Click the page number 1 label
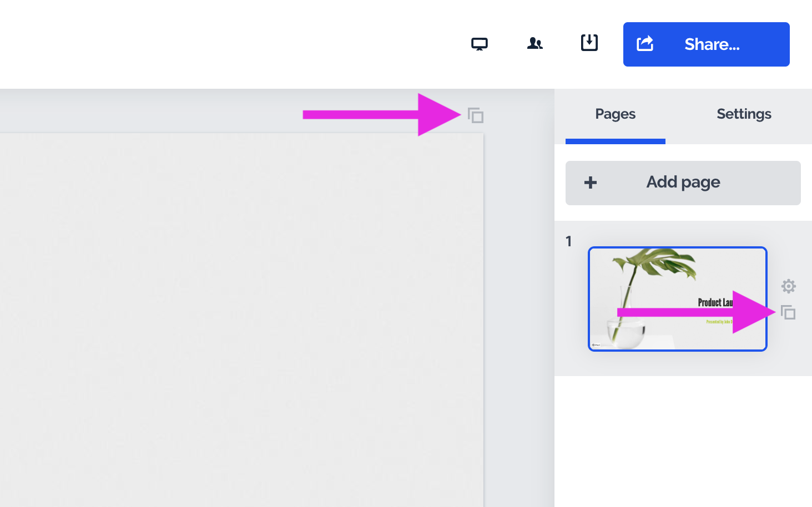The image size is (812, 507). pos(568,241)
